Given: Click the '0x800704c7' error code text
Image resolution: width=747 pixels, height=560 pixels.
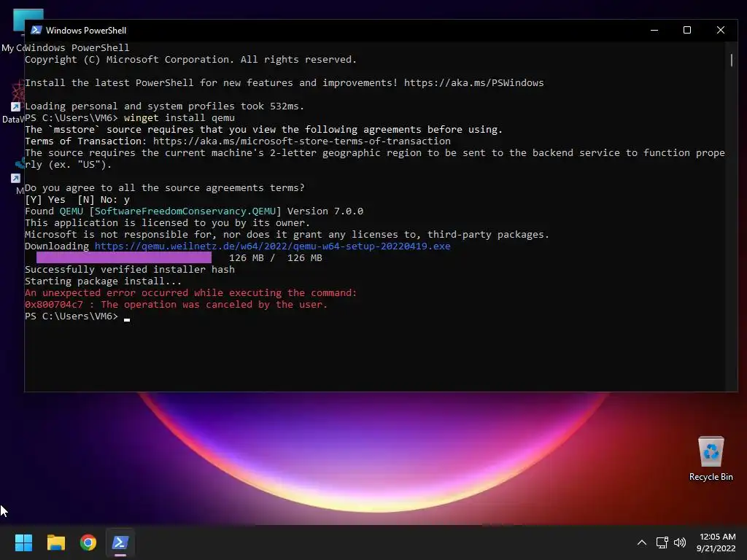Looking at the screenshot, I should 54,304.
